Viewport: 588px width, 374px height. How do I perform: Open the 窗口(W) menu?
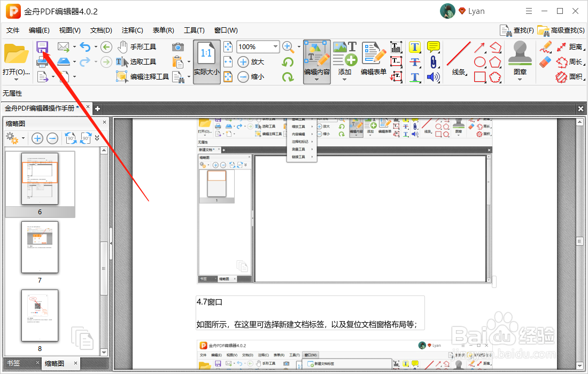pyautogui.click(x=226, y=30)
